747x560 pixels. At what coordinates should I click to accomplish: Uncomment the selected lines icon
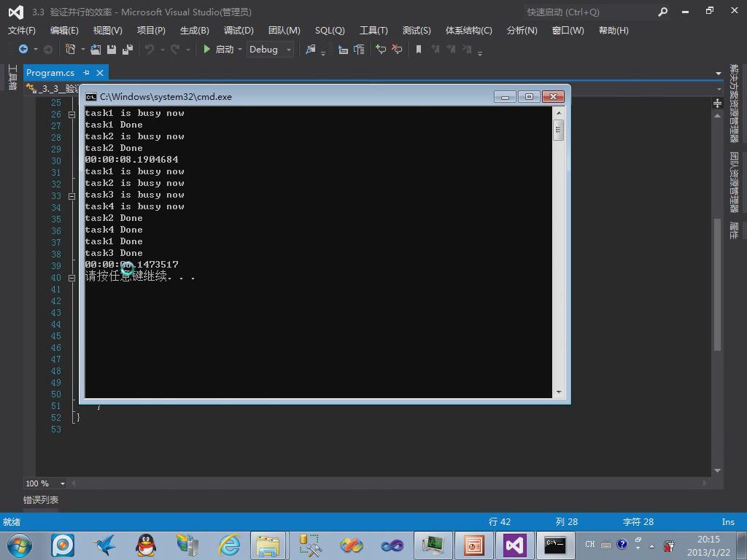click(x=397, y=49)
